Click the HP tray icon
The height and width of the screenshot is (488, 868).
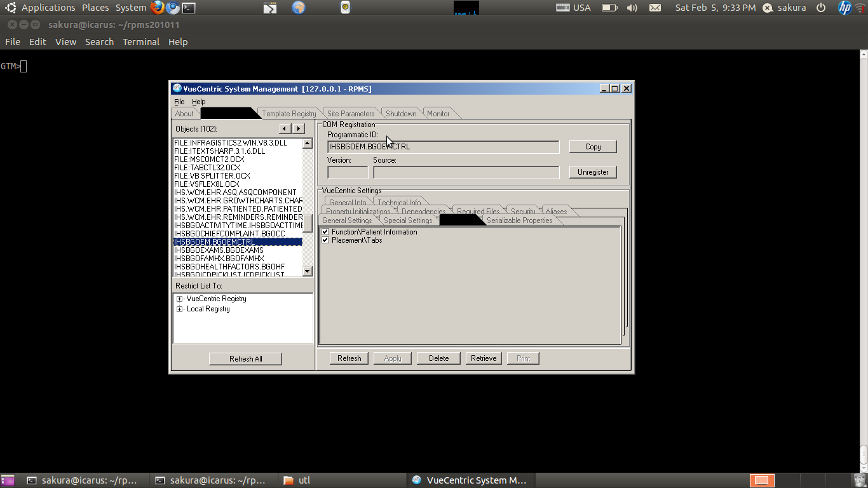click(x=844, y=8)
